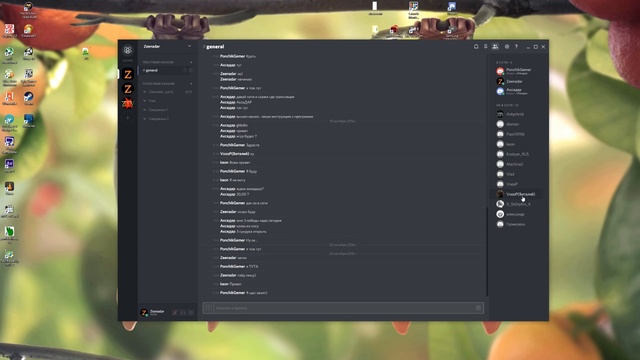Click Antychrist's avatar in member list
Viewport: 640px width, 360px height.
500,114
